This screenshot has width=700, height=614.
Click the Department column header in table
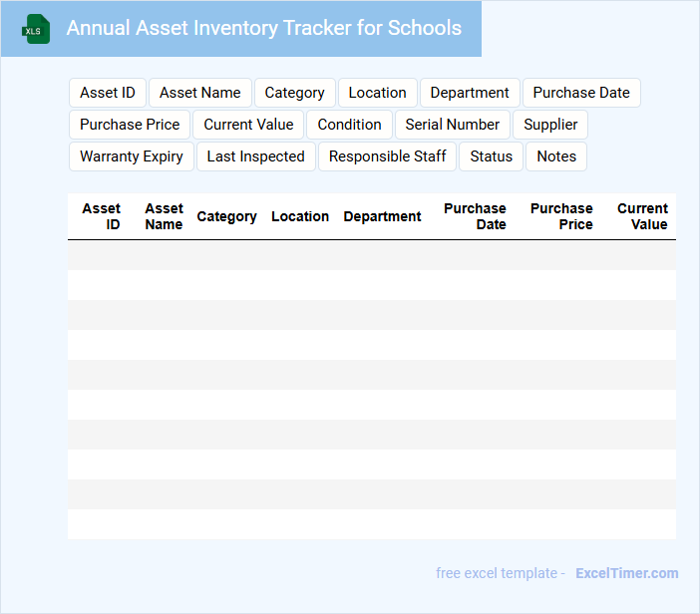click(x=382, y=216)
